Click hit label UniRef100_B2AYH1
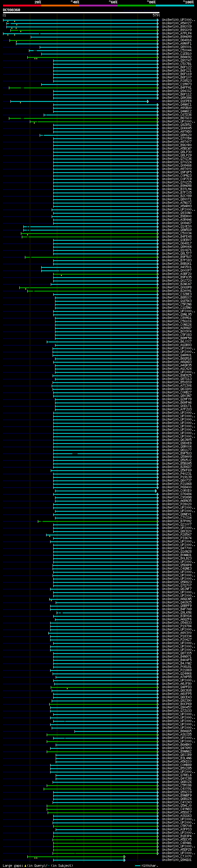 176,291
